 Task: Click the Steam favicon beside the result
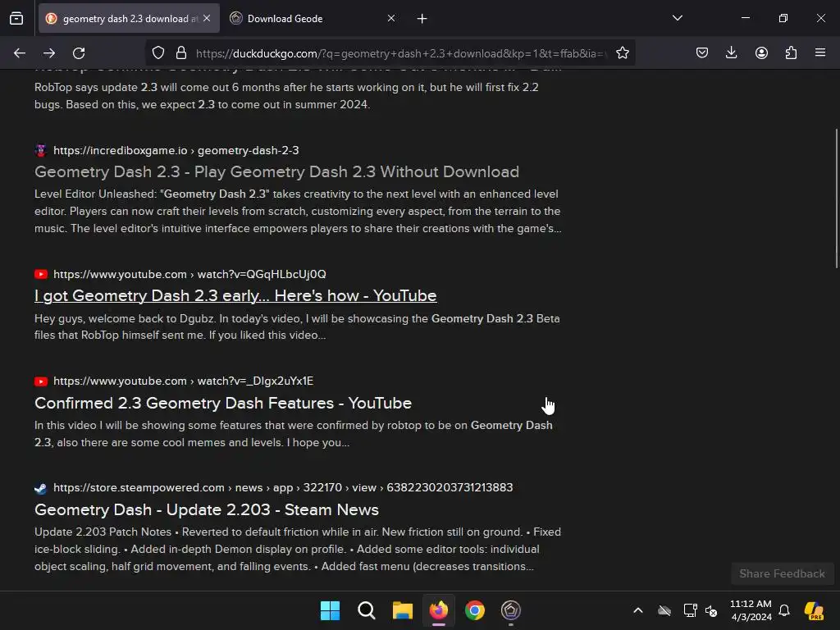point(41,488)
